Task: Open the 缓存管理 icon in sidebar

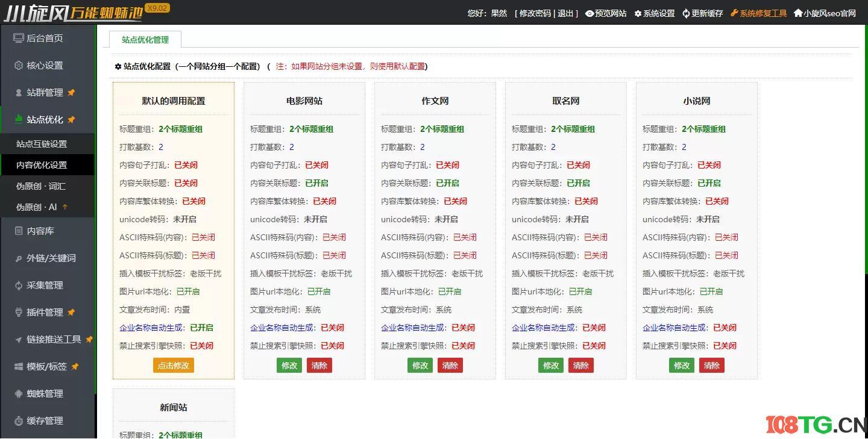Action: (18, 420)
